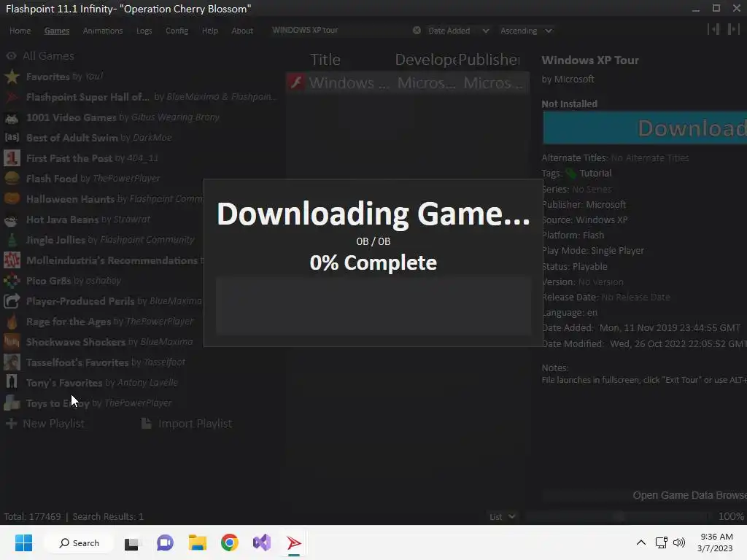Click the Jingle Jollies tree icon

[x=12, y=240]
